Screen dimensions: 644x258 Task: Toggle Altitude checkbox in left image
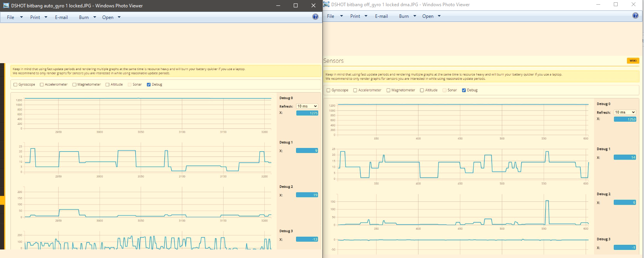108,84
